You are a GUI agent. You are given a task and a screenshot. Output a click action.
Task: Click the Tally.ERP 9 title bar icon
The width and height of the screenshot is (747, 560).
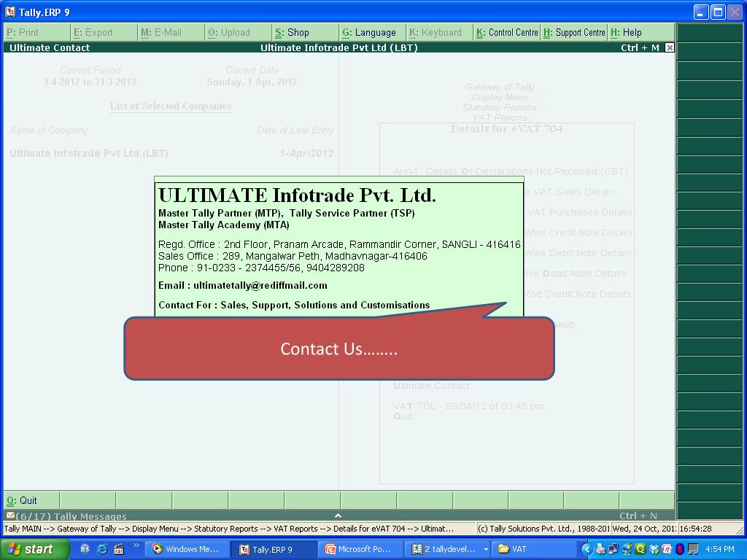(9, 12)
